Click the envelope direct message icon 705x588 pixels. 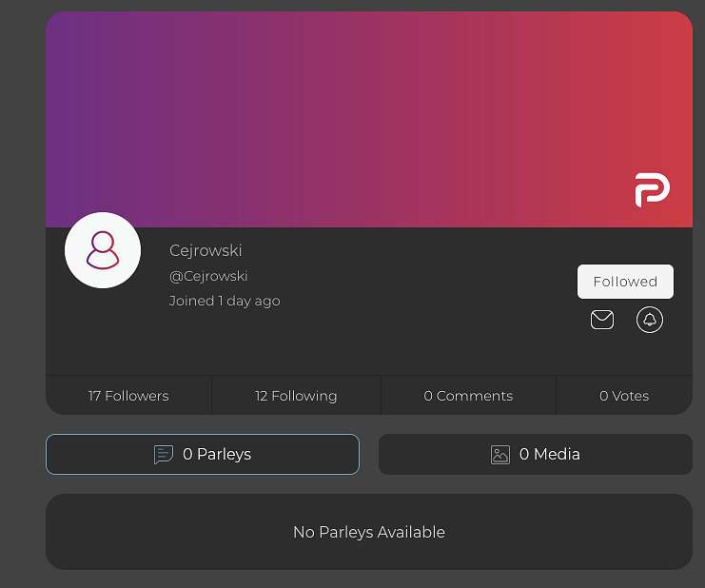coord(601,320)
